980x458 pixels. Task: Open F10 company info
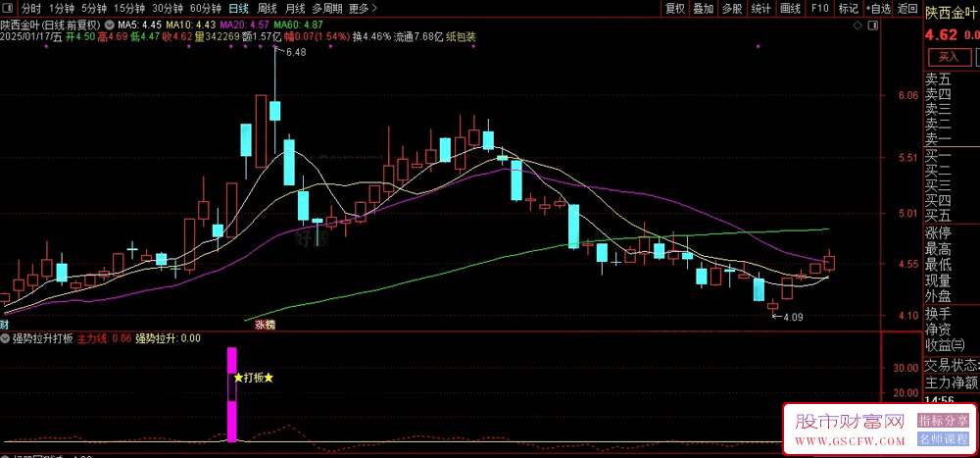[x=819, y=8]
